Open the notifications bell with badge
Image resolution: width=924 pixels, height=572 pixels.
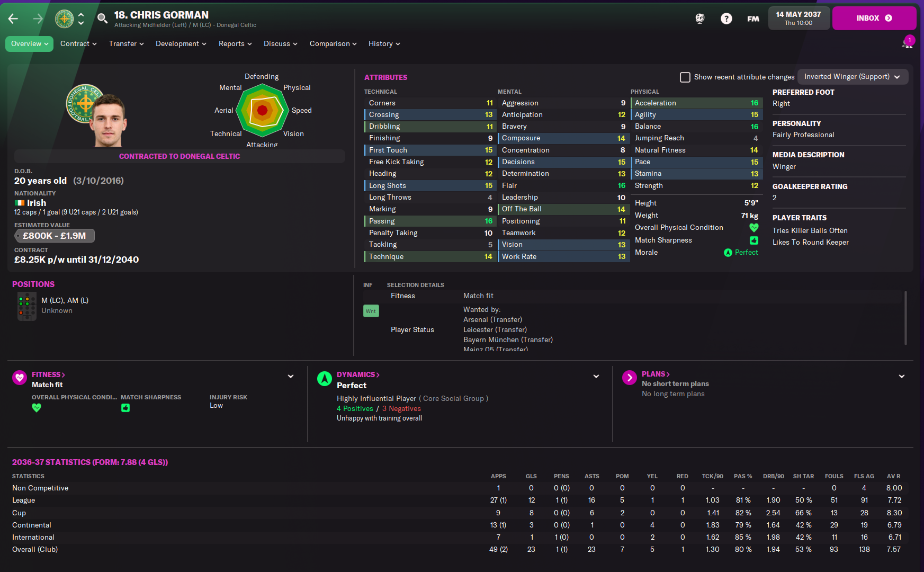point(908,42)
